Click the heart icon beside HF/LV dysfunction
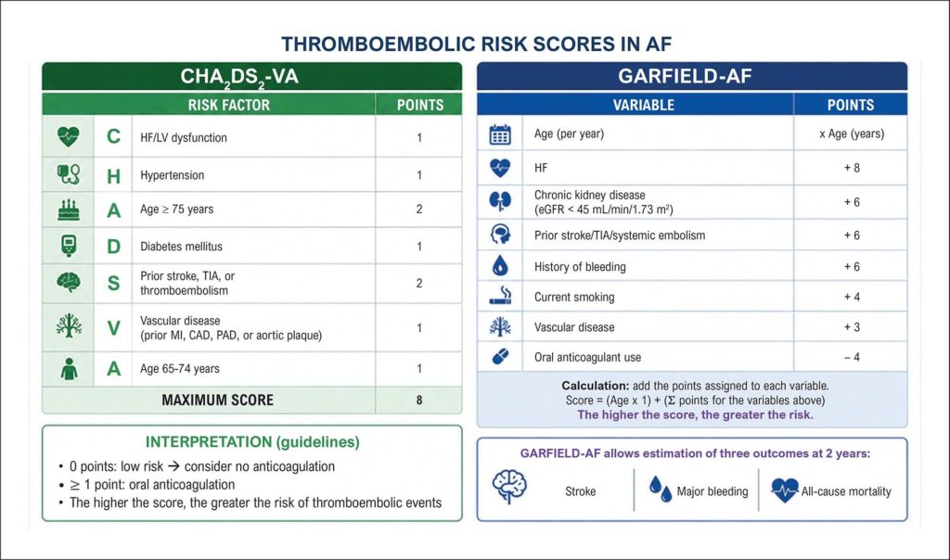Screen dimensions: 950x560 click(68, 136)
